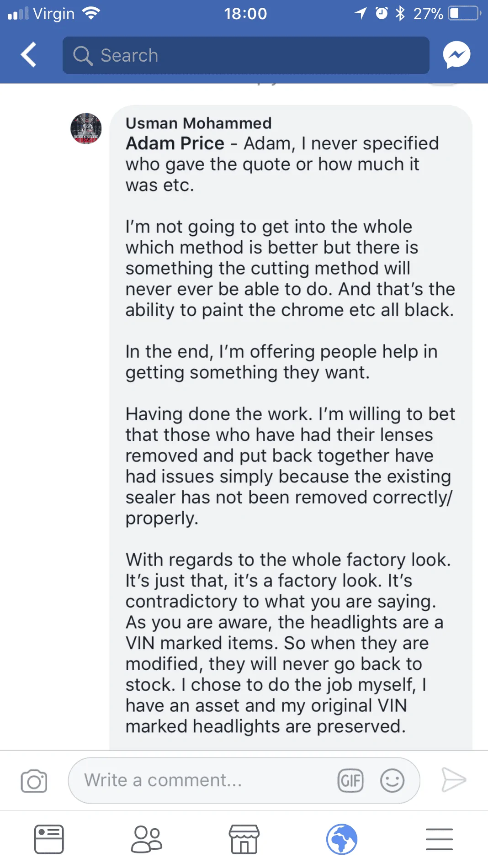
Task: Open Messenger from the top bar
Action: click(456, 55)
